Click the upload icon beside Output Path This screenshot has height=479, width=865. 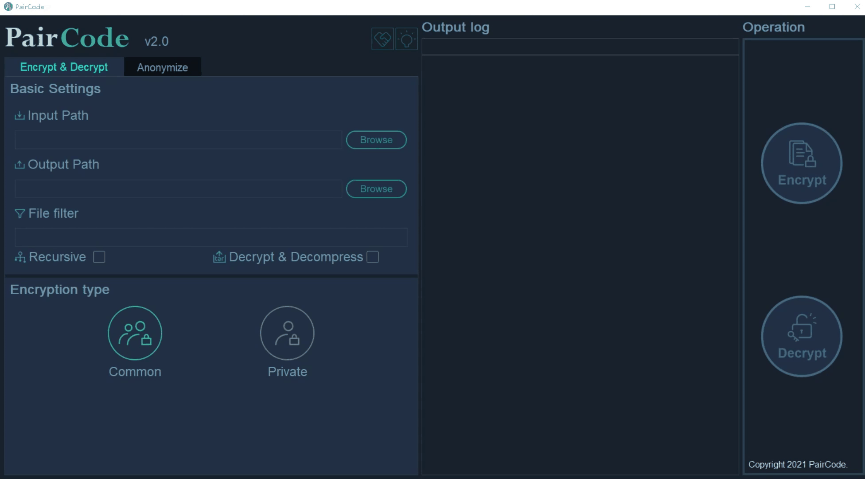19,164
